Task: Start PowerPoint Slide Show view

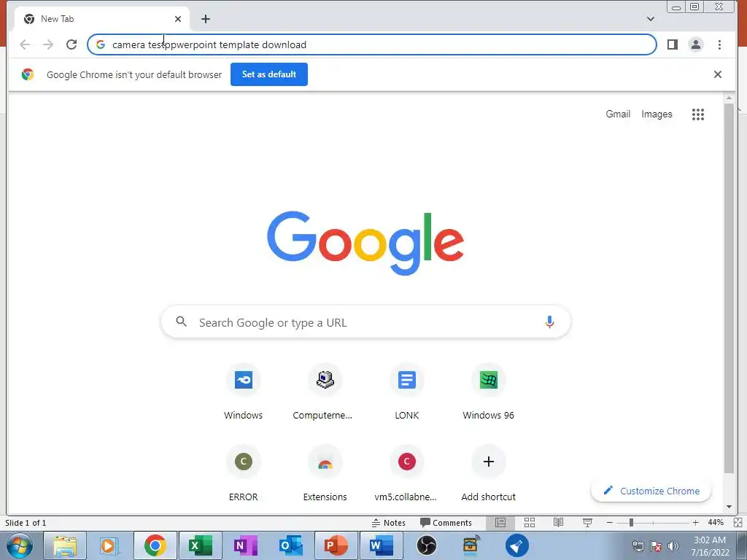Action: 587,523
